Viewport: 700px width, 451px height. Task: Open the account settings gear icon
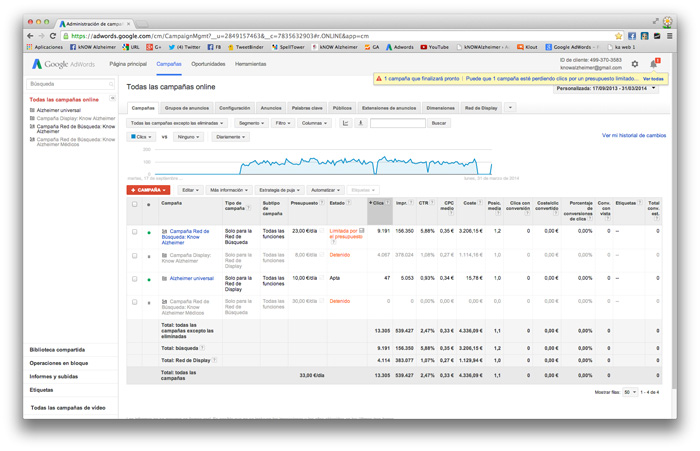coord(634,64)
